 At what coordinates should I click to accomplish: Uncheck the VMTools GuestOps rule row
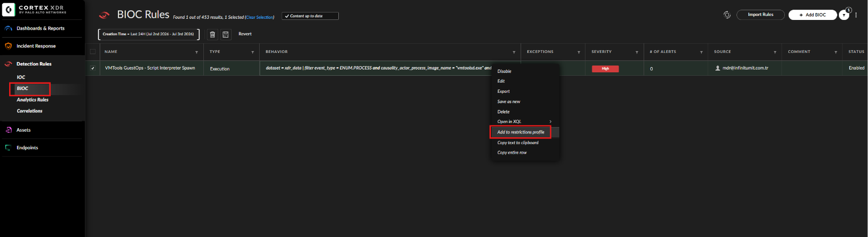93,68
